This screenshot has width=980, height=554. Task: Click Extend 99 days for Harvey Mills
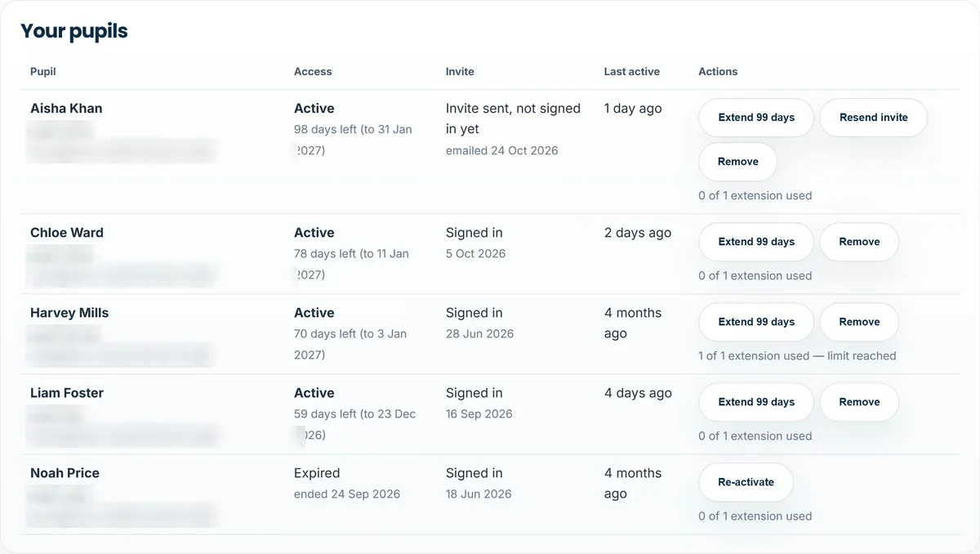click(x=756, y=322)
